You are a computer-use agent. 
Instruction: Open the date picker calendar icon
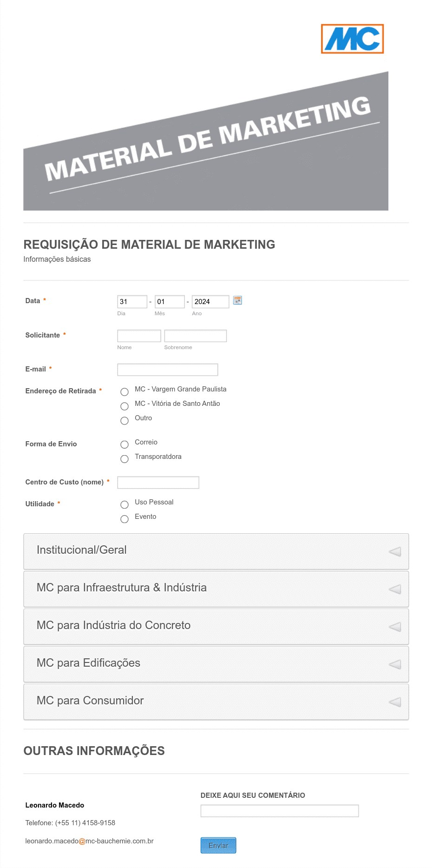pos(237,300)
